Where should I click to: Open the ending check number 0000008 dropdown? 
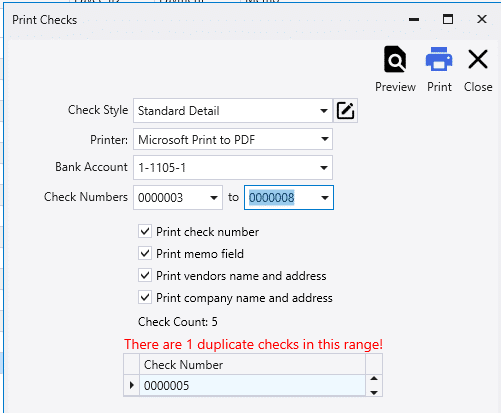pos(325,198)
